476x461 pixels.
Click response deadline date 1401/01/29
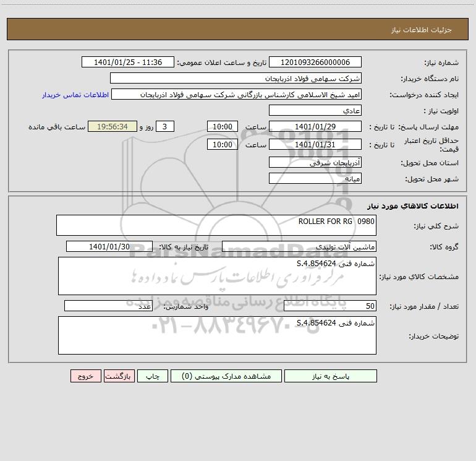(x=315, y=126)
